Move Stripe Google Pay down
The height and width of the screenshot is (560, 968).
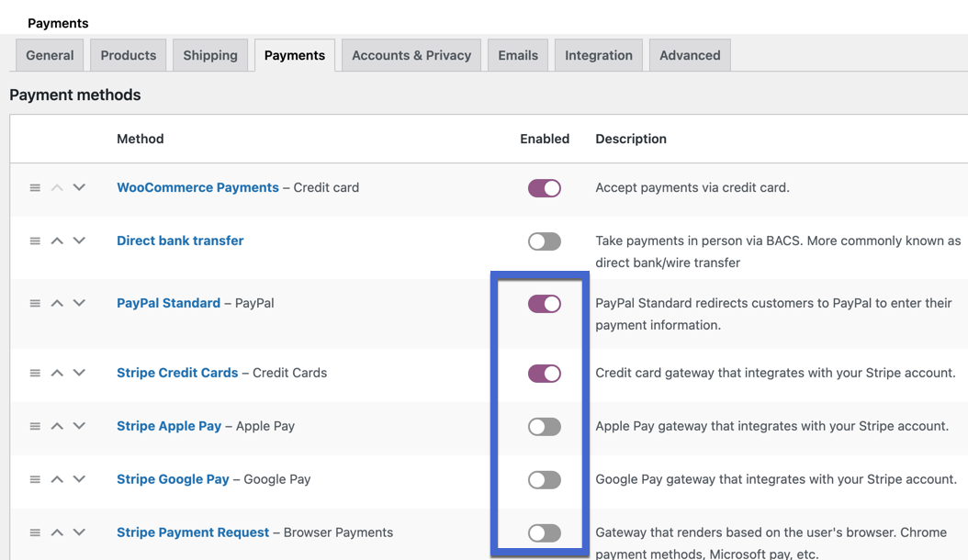pyautogui.click(x=79, y=479)
